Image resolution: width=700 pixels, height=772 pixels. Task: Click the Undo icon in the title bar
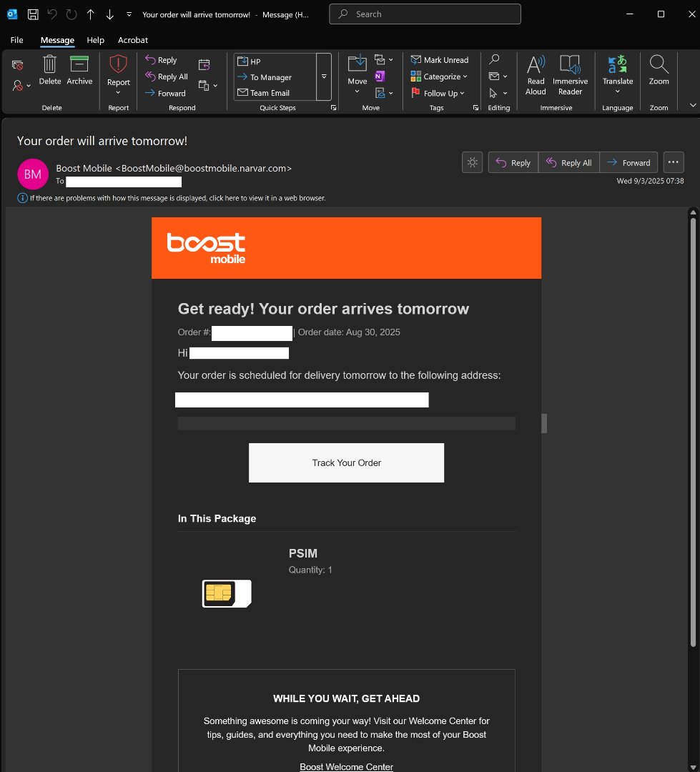tap(52, 14)
